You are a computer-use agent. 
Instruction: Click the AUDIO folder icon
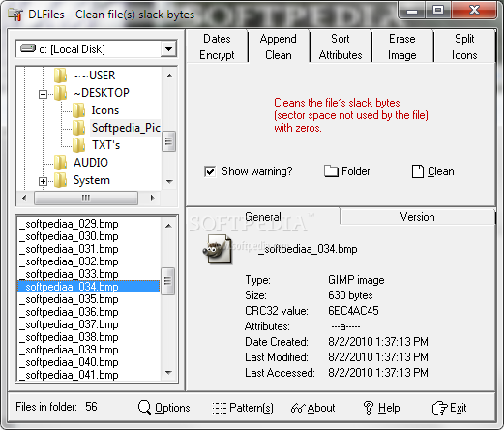point(60,163)
